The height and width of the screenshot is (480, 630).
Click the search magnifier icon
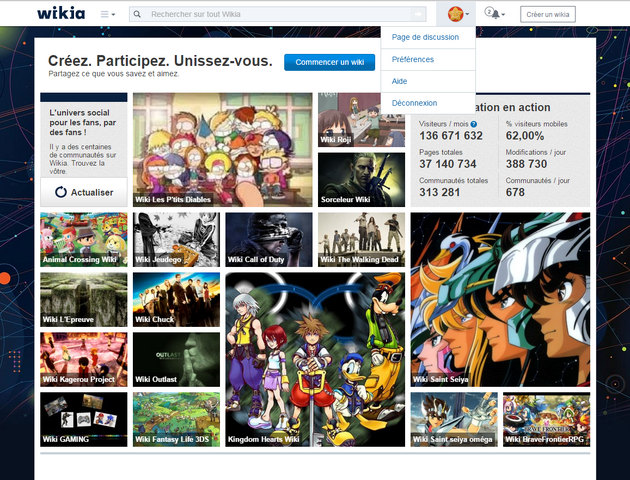tap(137, 14)
